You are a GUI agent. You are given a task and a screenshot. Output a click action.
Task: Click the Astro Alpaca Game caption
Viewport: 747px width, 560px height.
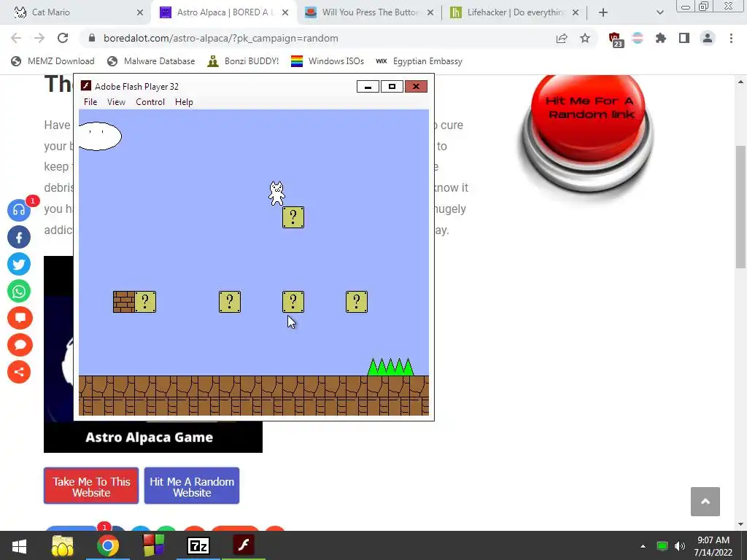pyautogui.click(x=149, y=437)
